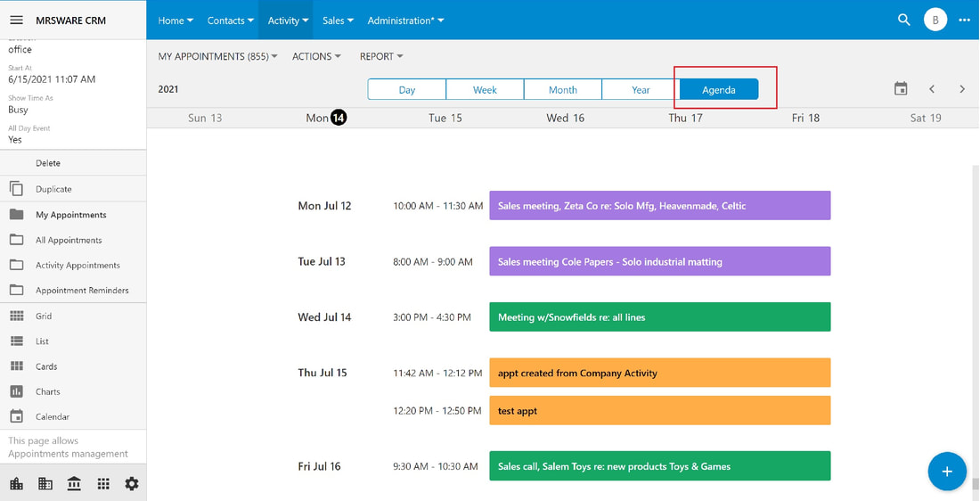
Task: Go to previous period arrow
Action: pyautogui.click(x=932, y=89)
